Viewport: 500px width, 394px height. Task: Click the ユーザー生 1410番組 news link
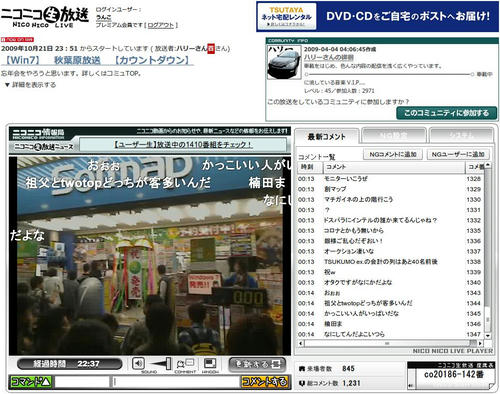pos(183,145)
